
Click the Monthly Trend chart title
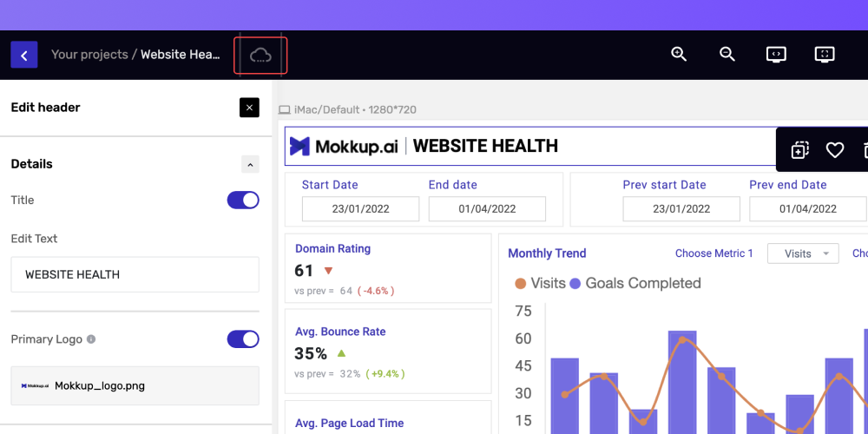[547, 253]
